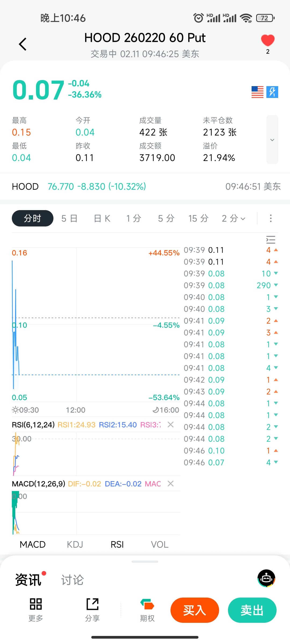
Task: Enable the KDJ indicator
Action: point(75,544)
